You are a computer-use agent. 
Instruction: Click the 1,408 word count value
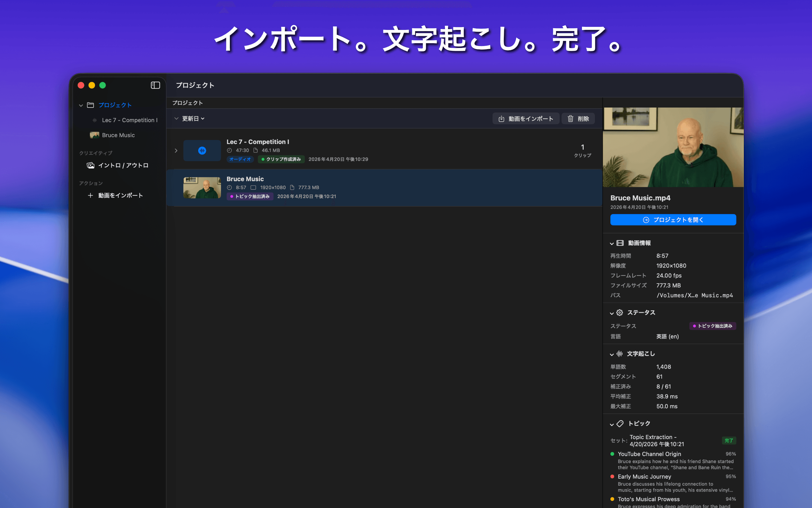click(664, 367)
